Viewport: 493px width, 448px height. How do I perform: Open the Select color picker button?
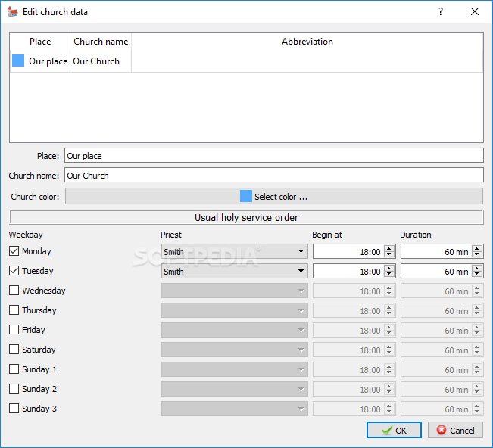(274, 196)
